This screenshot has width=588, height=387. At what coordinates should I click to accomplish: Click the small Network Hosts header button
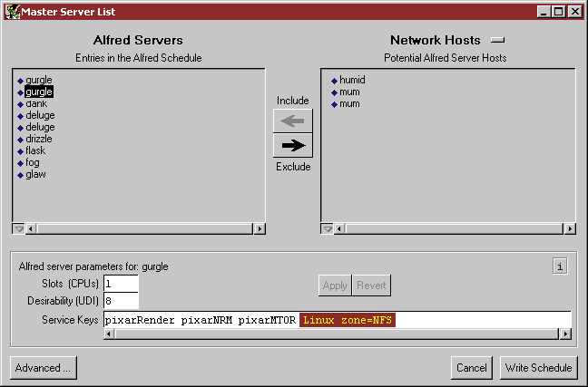(x=497, y=40)
